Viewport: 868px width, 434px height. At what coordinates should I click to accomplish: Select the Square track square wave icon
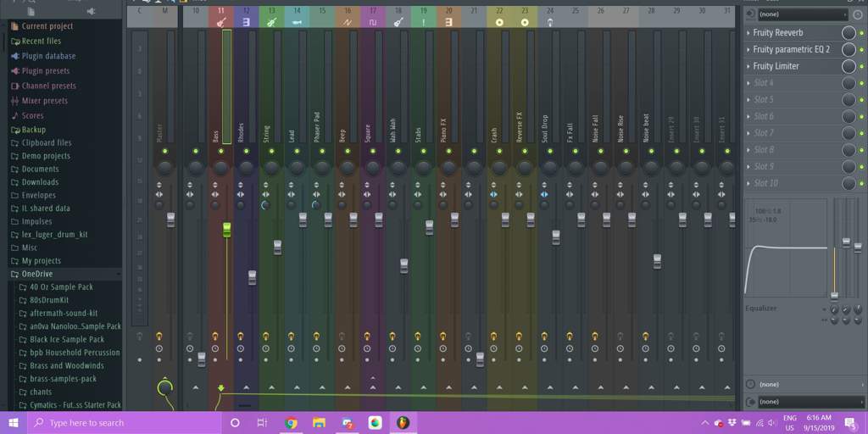pos(373,22)
